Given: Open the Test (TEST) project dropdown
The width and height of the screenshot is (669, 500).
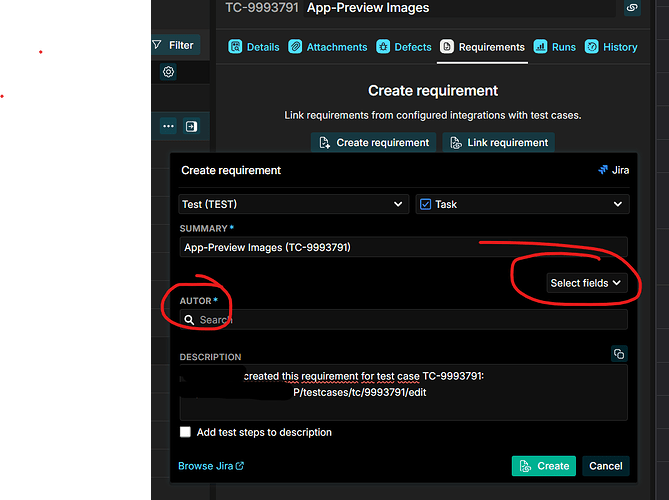Looking at the screenshot, I should 293,204.
